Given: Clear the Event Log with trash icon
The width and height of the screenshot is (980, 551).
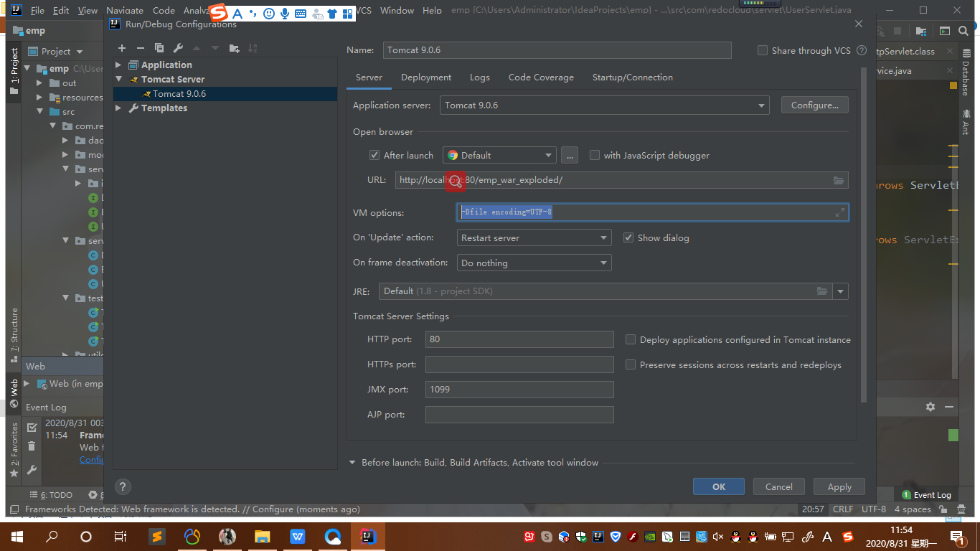Looking at the screenshot, I should tap(32, 446).
